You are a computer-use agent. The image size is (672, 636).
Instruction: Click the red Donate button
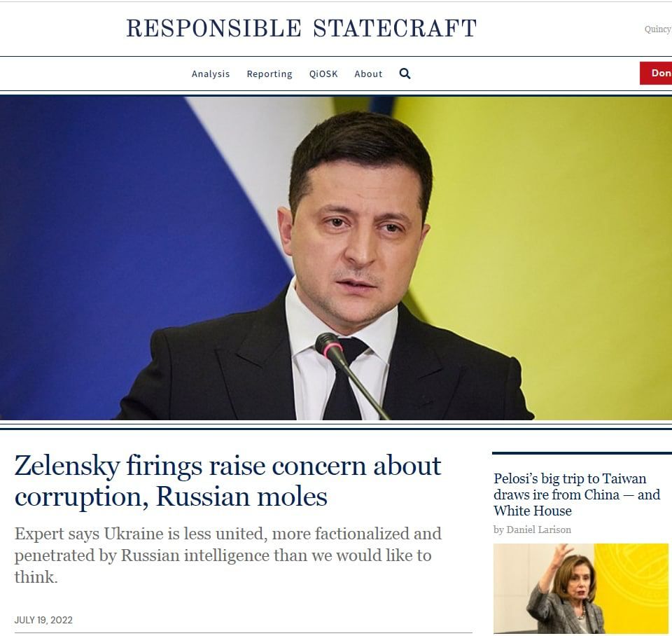point(656,73)
